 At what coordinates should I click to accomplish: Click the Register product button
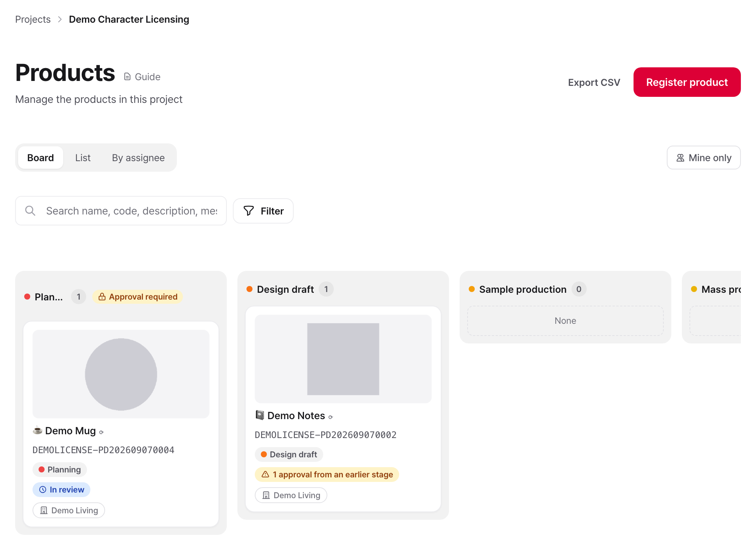(687, 82)
